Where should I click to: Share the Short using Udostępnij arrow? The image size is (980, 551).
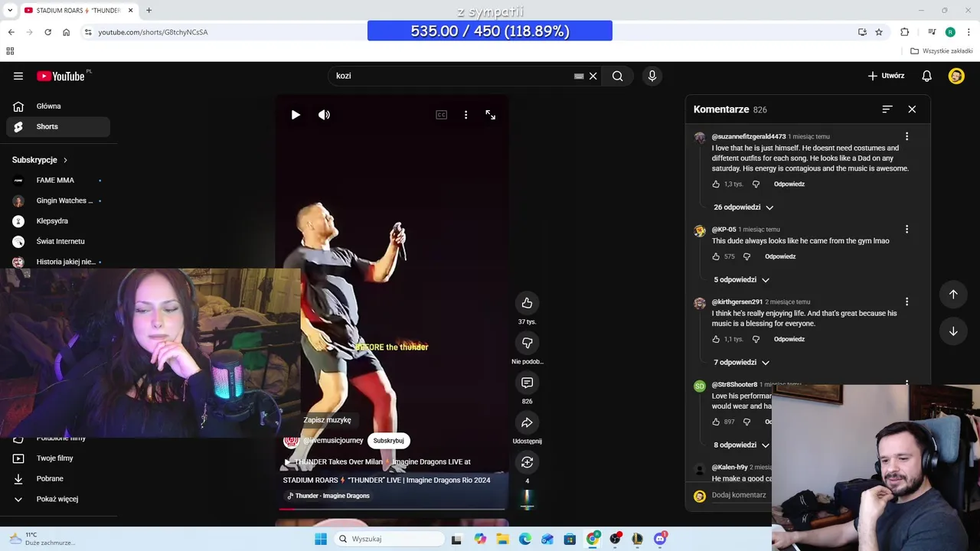(527, 422)
